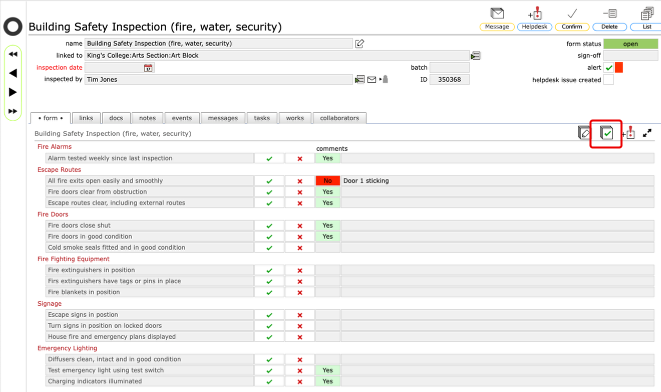Click the red alert color indicator
The height and width of the screenshot is (392, 661).
[619, 67]
